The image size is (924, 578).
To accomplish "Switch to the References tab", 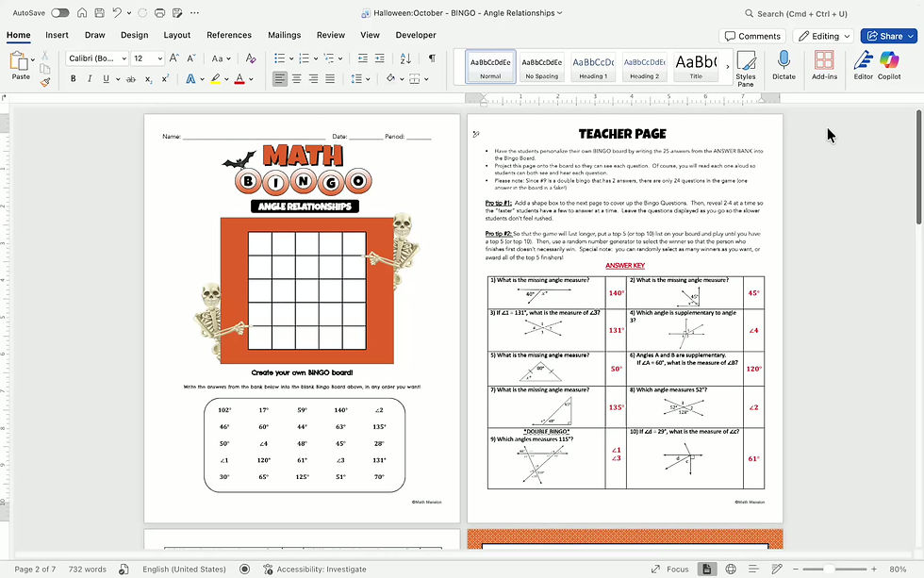I will coord(229,35).
